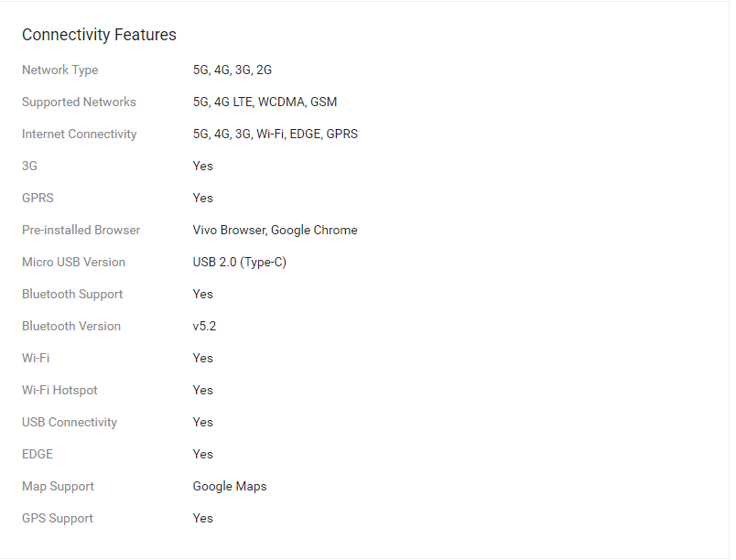Select the Supported Networks label
736x560 pixels.
[79, 102]
